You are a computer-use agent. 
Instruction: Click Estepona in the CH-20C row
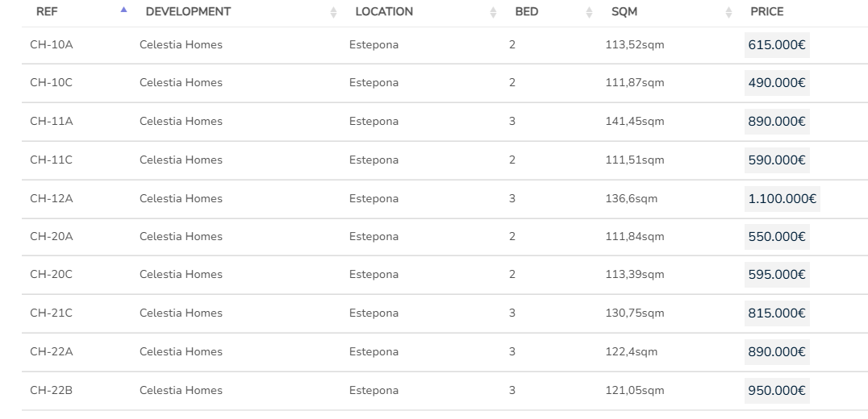[373, 275]
